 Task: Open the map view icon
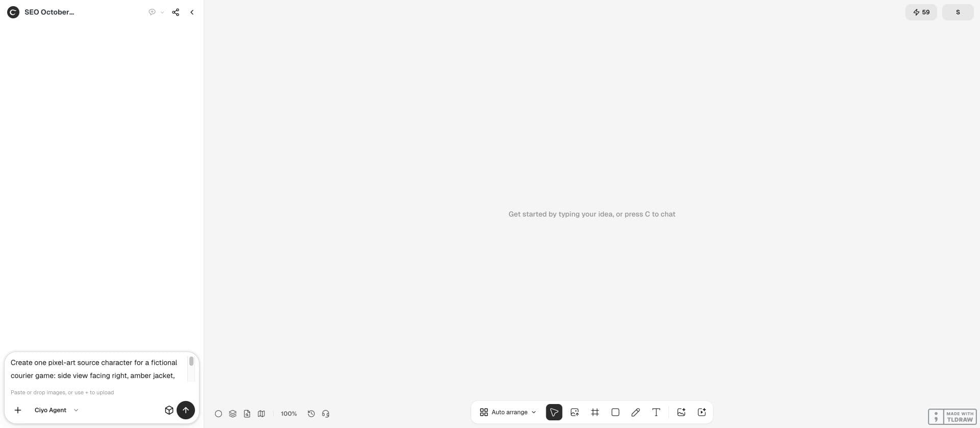[261, 414]
